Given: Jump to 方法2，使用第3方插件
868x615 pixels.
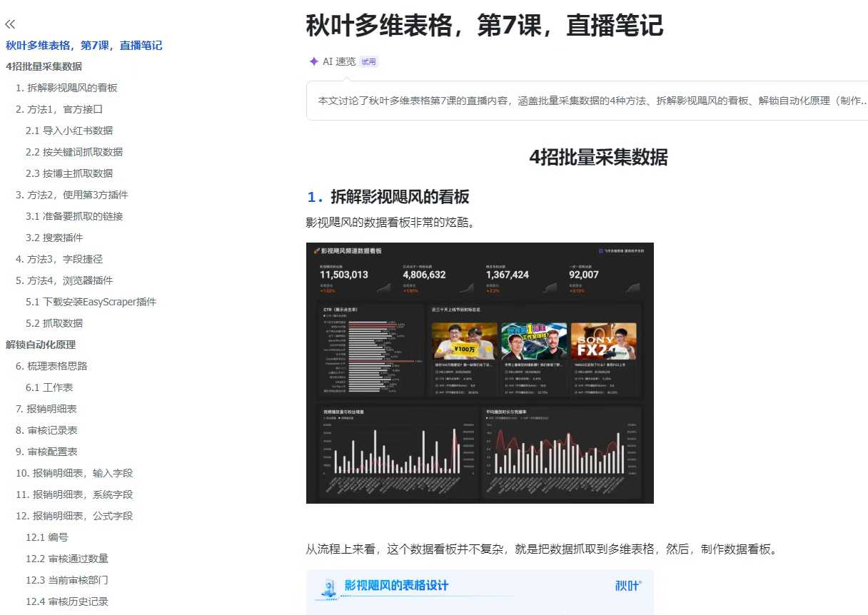Looking at the screenshot, I should coord(72,195).
